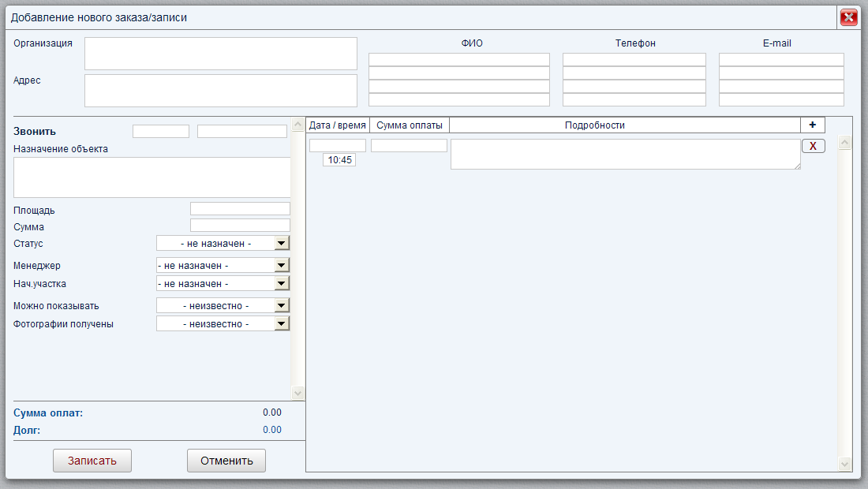Click the Дата / время column header
This screenshot has width=868, height=489.
coord(338,125)
